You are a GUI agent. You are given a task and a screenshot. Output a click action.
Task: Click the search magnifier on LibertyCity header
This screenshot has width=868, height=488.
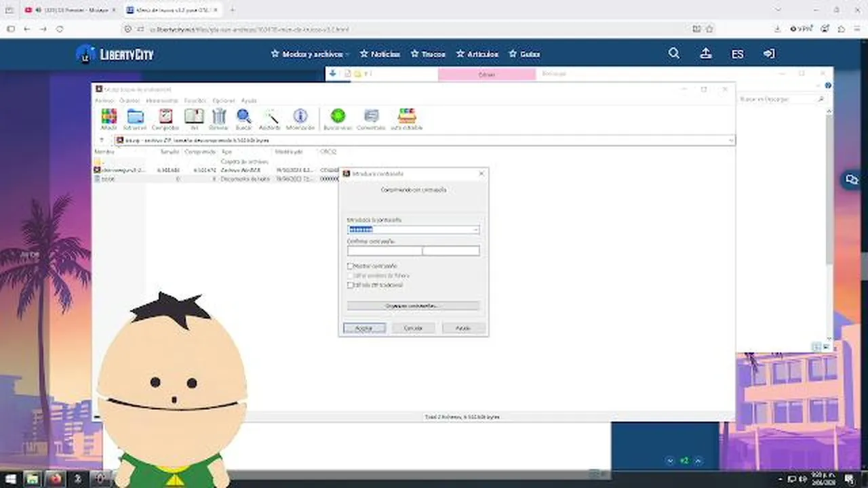pyautogui.click(x=674, y=54)
